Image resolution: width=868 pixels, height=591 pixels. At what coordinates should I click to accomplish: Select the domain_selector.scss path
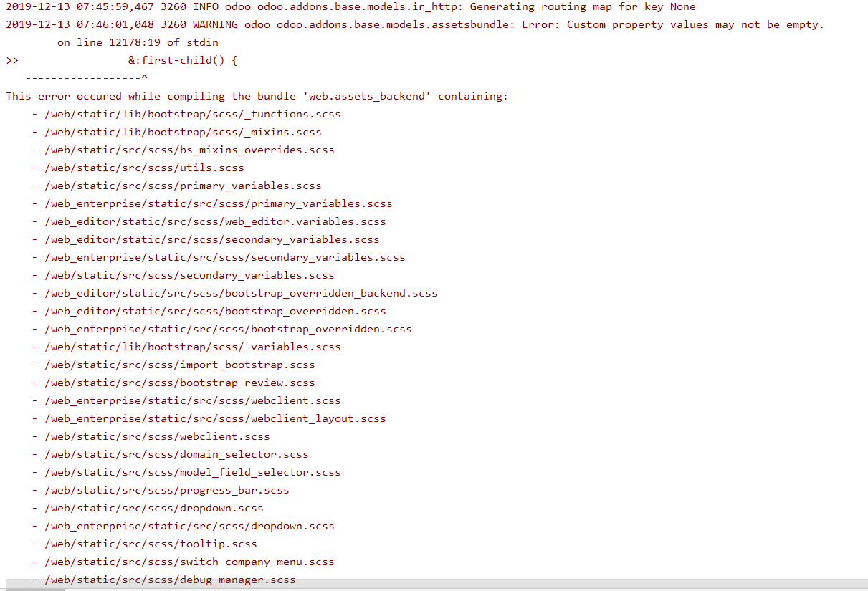[176, 454]
